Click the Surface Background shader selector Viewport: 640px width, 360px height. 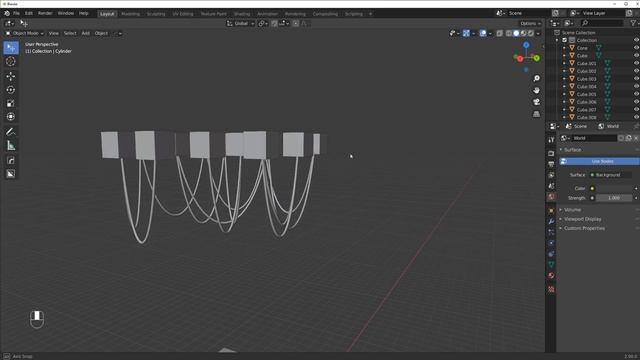click(x=611, y=175)
